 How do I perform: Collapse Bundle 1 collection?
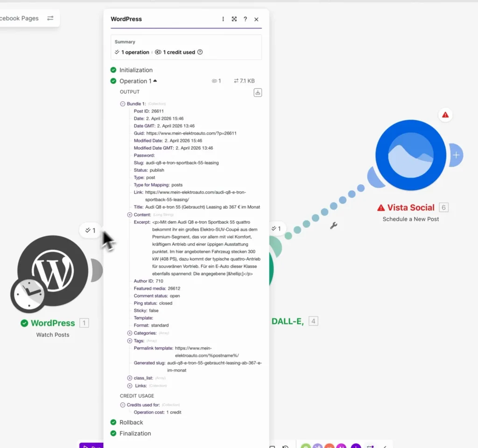[x=123, y=104]
